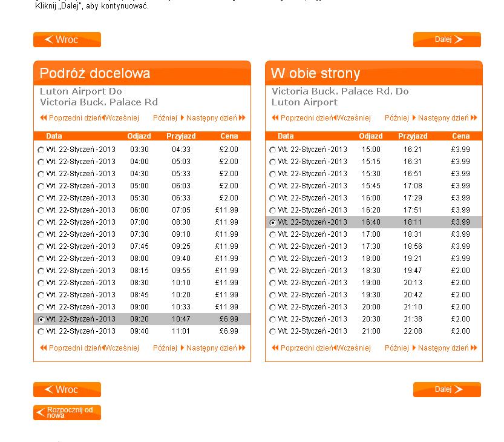Select return 20:30 departure radio button

pos(272,320)
